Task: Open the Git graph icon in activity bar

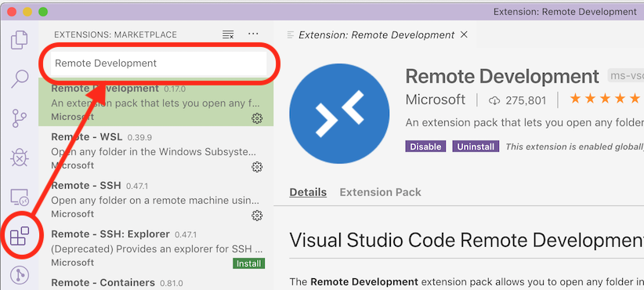Action: [x=20, y=275]
